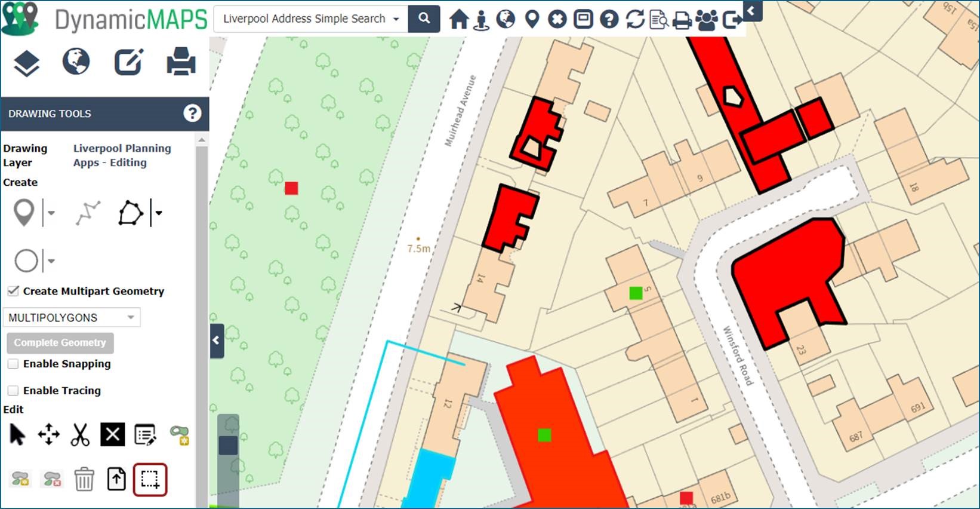Click the green shape with yellow star tool
This screenshot has width=980, height=509.
point(179,436)
